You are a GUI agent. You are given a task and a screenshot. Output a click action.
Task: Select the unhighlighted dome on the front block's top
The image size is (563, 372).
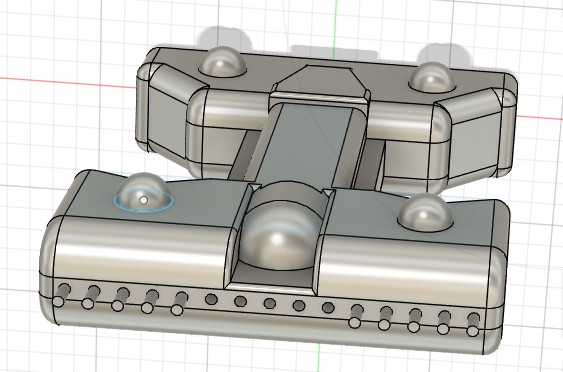point(425,213)
